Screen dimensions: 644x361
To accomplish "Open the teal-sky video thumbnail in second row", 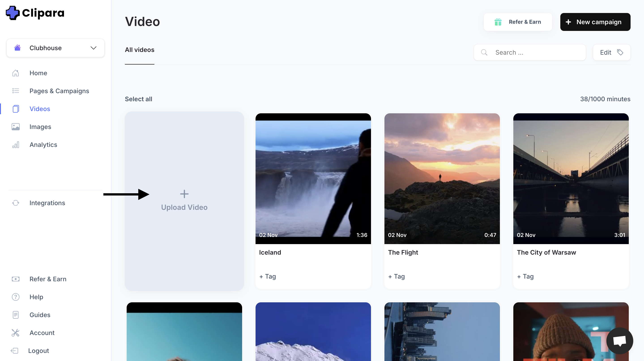I will coord(184,332).
